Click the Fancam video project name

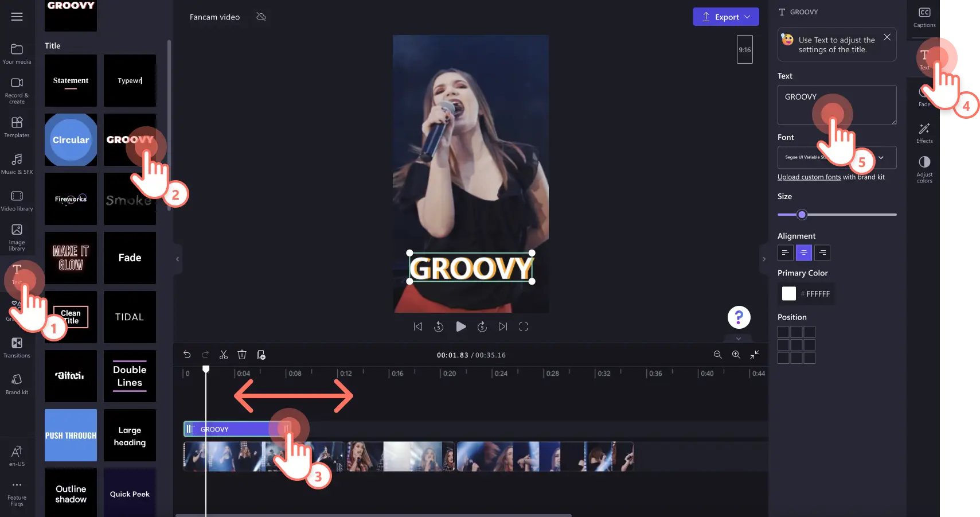pos(214,17)
